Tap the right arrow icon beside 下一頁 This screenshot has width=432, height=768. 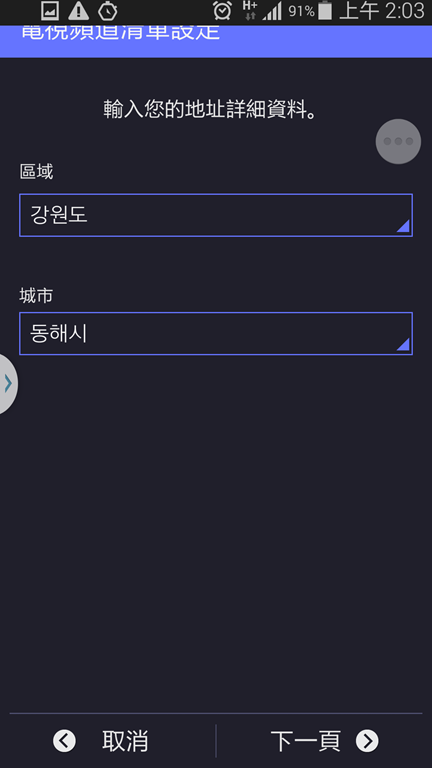tap(367, 741)
